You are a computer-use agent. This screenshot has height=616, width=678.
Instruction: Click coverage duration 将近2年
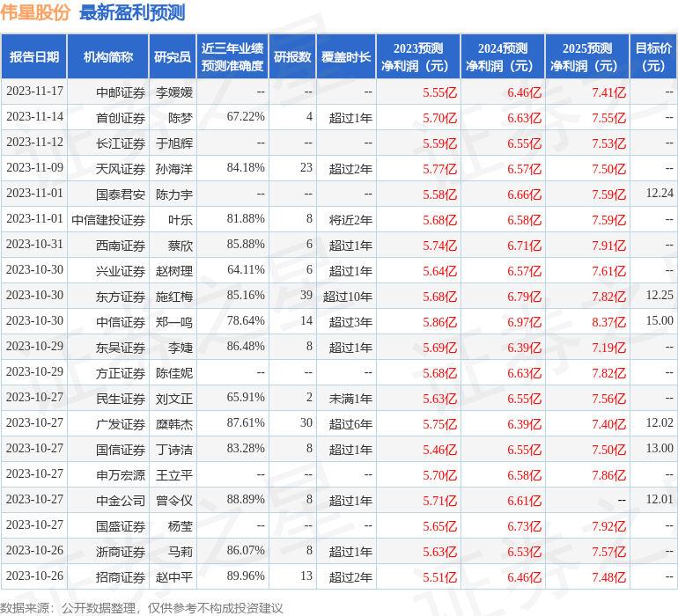350,220
